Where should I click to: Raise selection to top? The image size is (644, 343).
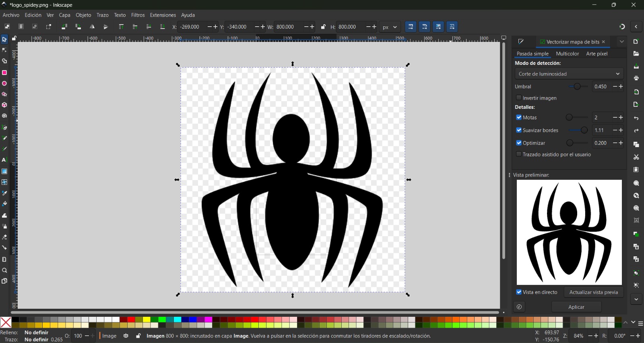click(x=121, y=27)
